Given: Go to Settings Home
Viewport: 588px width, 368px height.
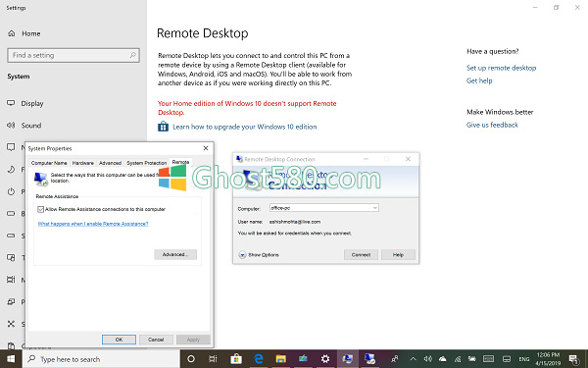Looking at the screenshot, I should pyautogui.click(x=24, y=33).
